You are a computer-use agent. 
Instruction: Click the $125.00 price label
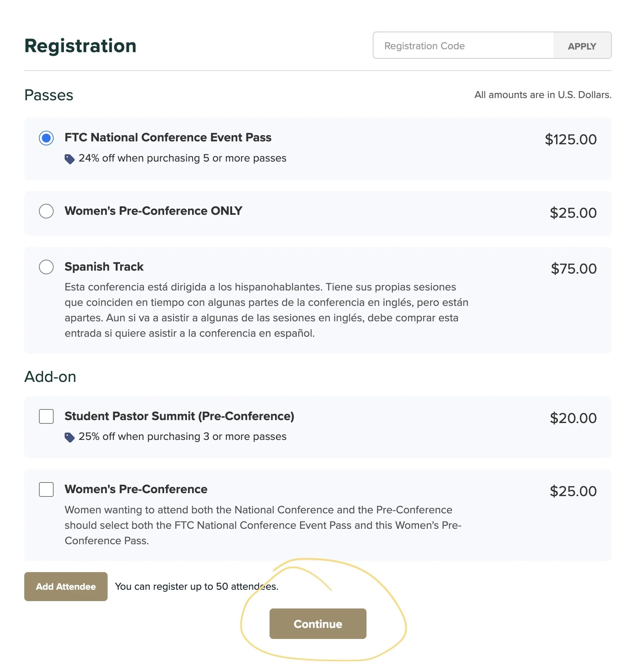coord(570,140)
